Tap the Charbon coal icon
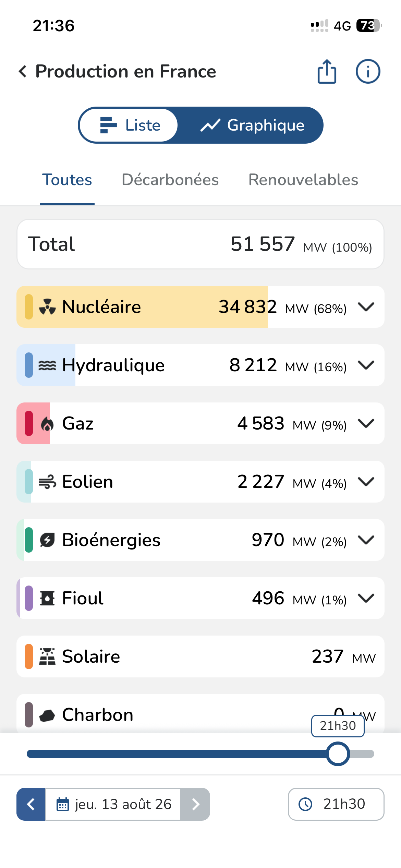 point(47,715)
